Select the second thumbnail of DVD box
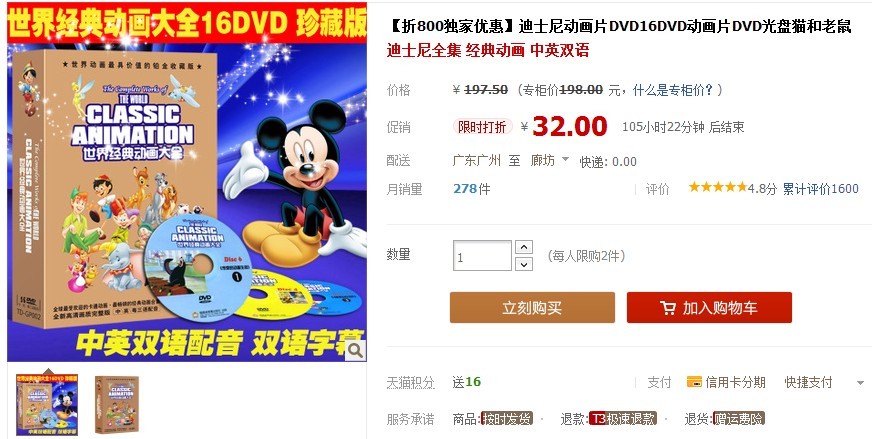This screenshot has height=439, width=872. point(116,405)
